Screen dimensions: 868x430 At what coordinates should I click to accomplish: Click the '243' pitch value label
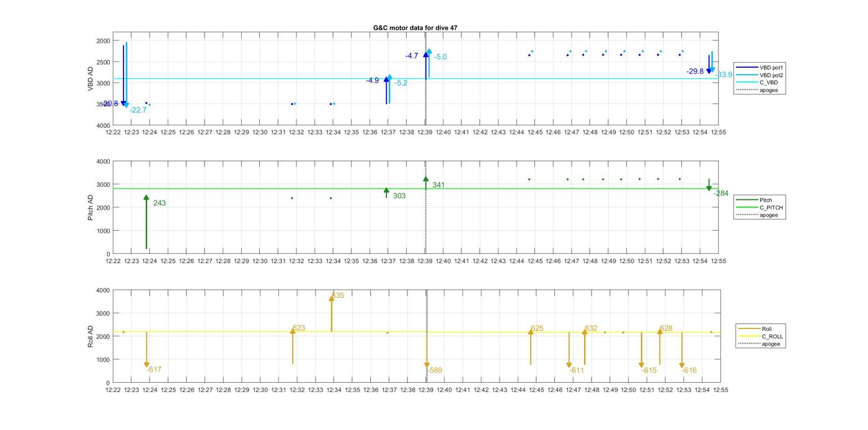(x=159, y=203)
